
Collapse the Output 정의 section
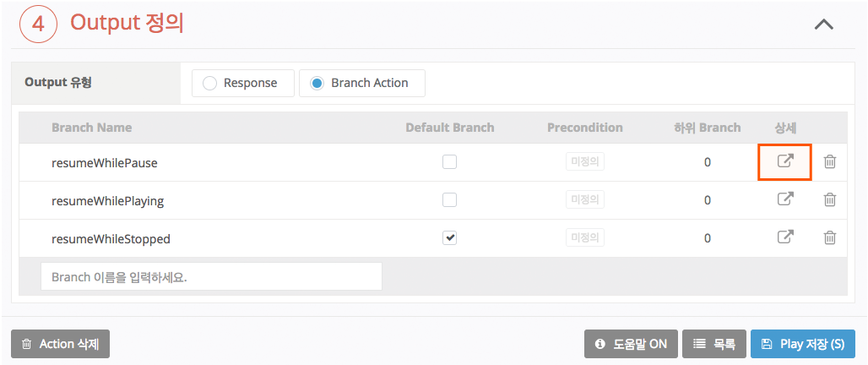(x=823, y=25)
